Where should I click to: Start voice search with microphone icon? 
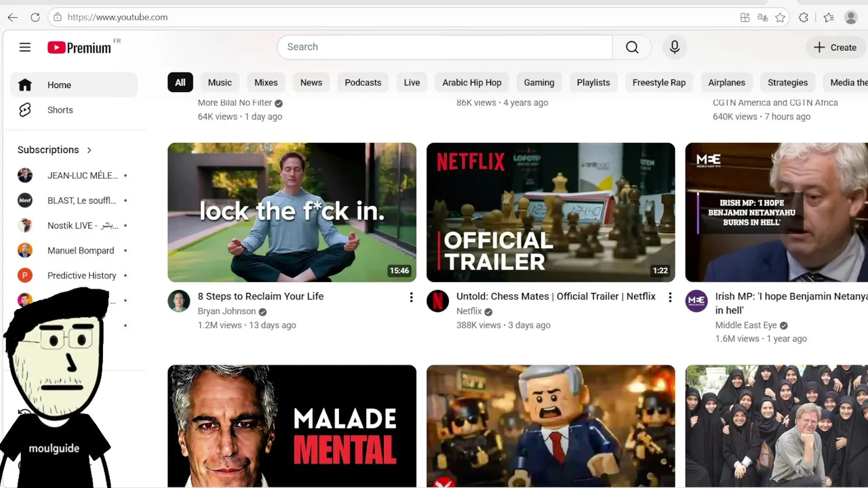pos(674,47)
